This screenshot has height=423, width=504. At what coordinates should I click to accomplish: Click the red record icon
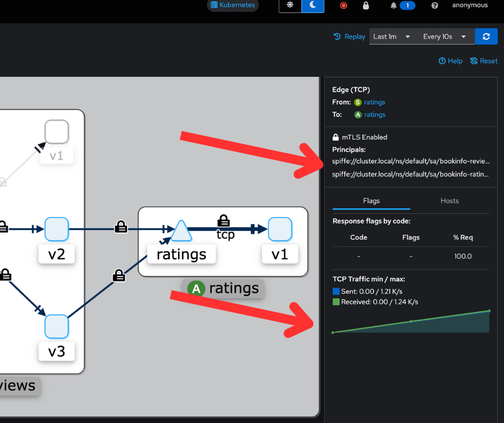pos(344,5)
